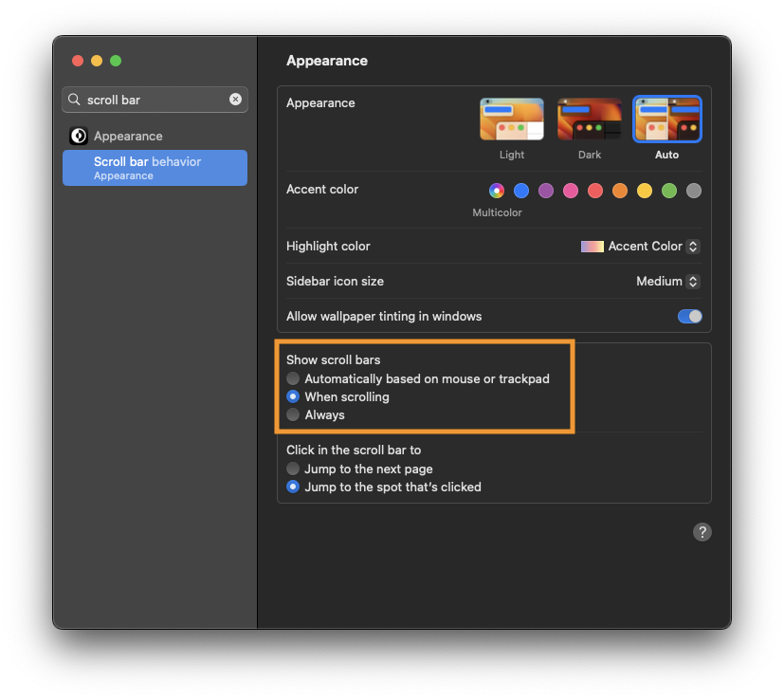Screen dimensions: 784x699
Task: Select the Dark appearance thumbnail
Action: 590,120
